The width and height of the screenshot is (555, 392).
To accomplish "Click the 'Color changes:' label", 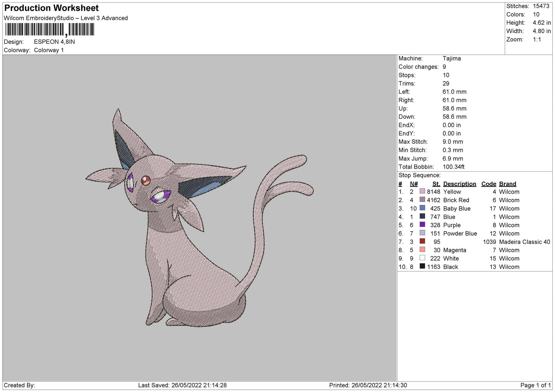I will pos(419,67).
